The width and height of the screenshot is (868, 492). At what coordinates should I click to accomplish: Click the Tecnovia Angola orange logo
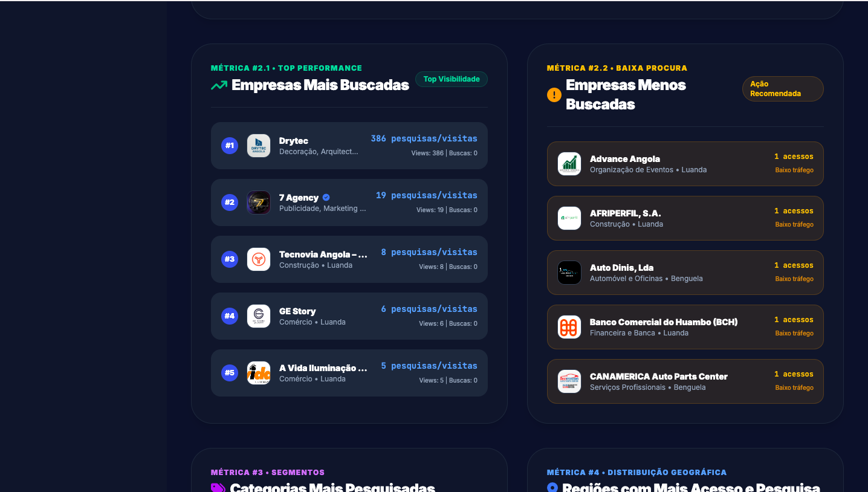[x=259, y=259]
